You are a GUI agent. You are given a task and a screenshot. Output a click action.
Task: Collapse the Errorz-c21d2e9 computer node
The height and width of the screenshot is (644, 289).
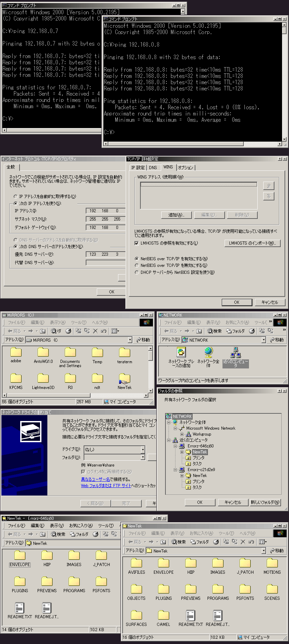pos(175,469)
